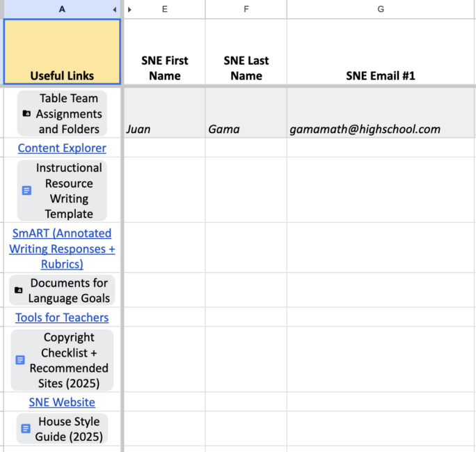Expand hidden columns using the left arrow in column A
The width and height of the screenshot is (476, 452).
point(114,10)
